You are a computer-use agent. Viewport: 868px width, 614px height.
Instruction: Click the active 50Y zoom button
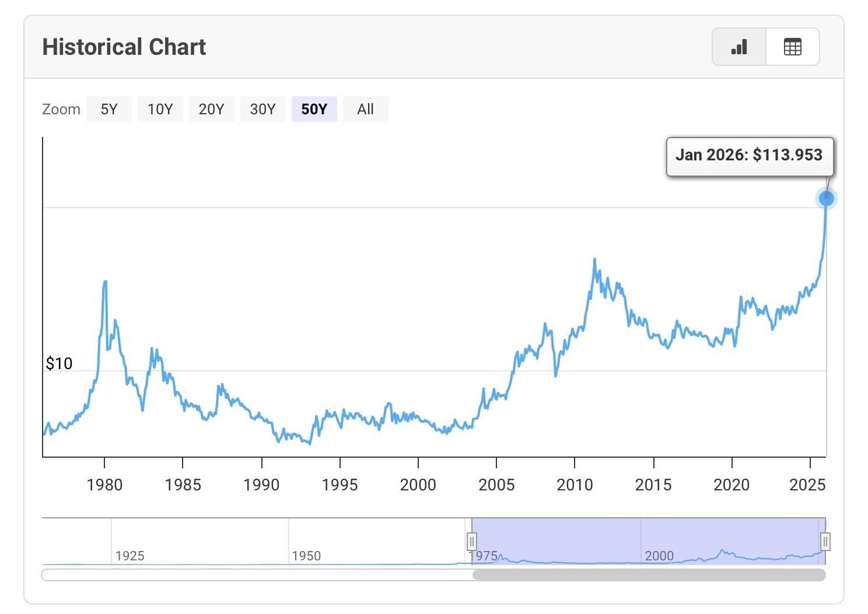314,109
